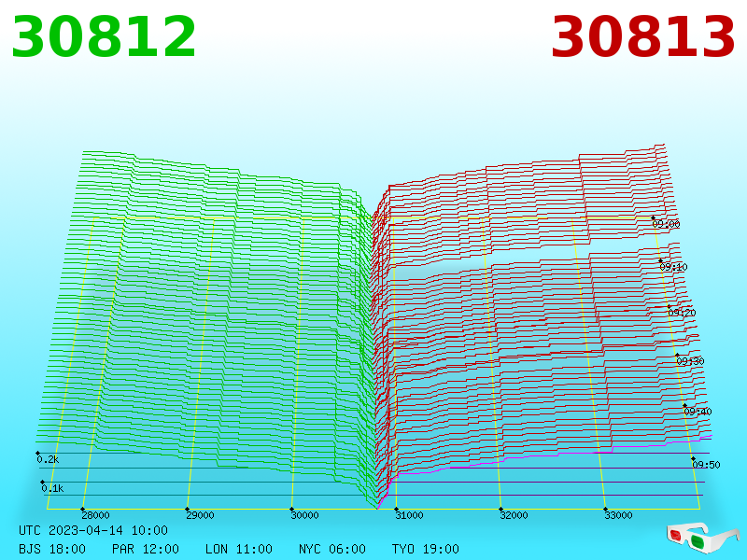Viewport: 747px width, 560px height.
Task: Click the LON 11:00 clock text
Action: (x=239, y=549)
